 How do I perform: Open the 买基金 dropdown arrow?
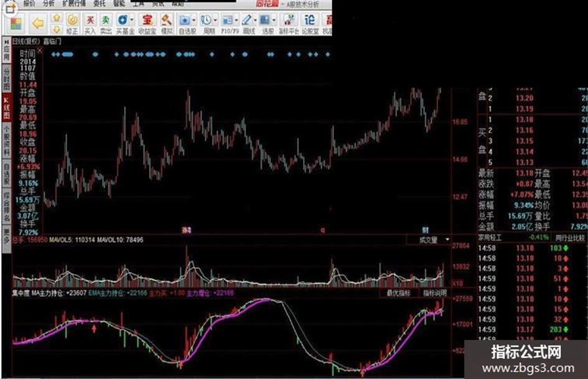click(132, 20)
